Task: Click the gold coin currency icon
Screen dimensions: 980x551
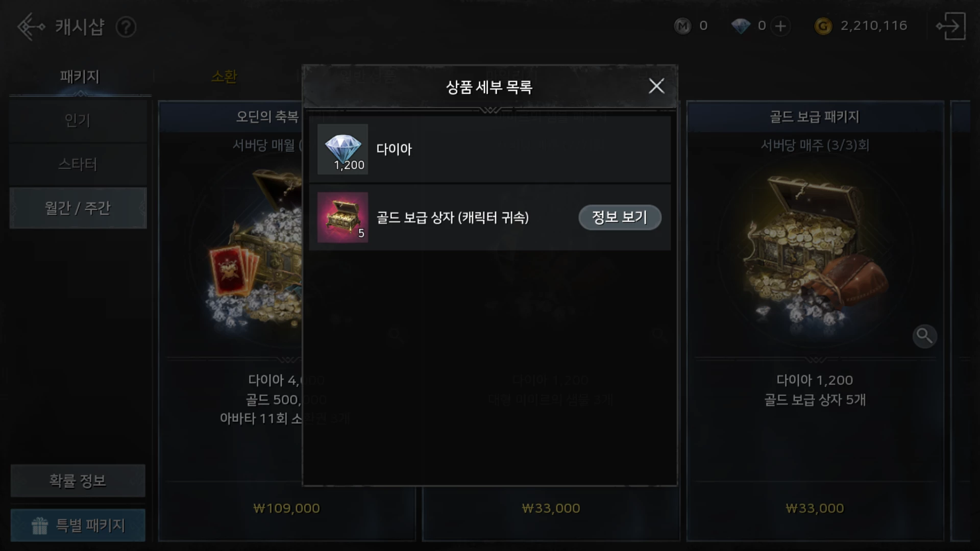Action: tap(823, 26)
